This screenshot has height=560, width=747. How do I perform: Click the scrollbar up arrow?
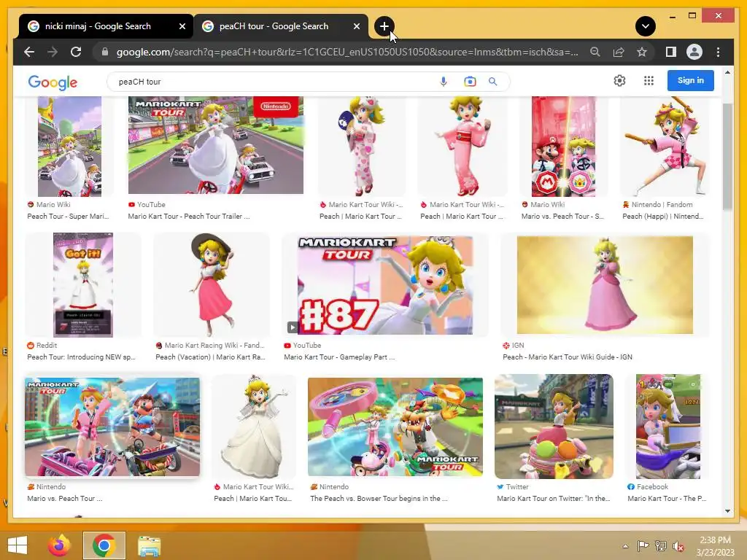(x=727, y=72)
